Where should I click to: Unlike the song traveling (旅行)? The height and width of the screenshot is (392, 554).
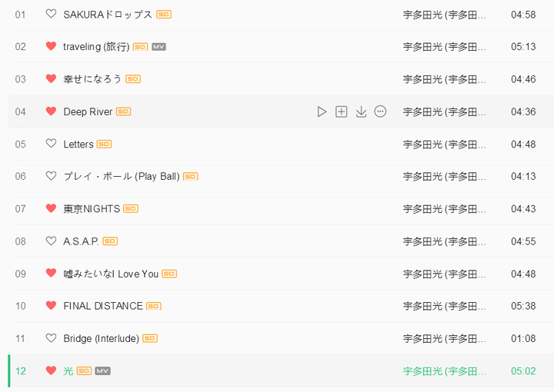pos(52,46)
